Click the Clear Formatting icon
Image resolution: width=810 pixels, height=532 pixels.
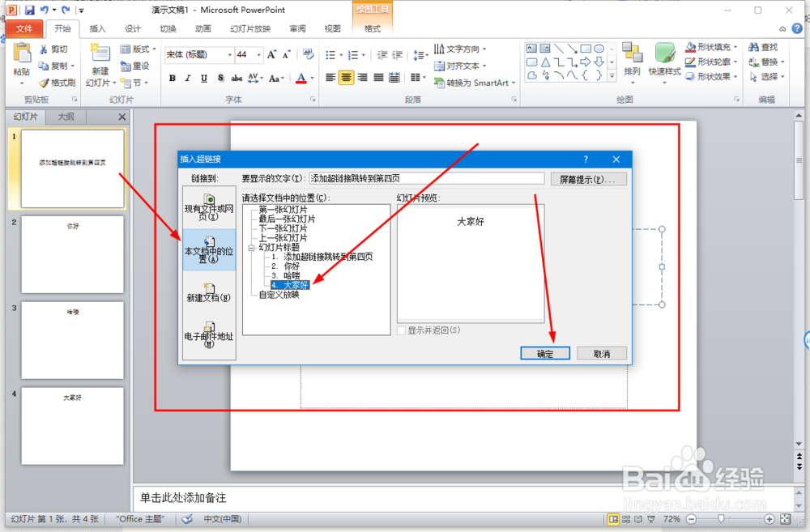(309, 54)
